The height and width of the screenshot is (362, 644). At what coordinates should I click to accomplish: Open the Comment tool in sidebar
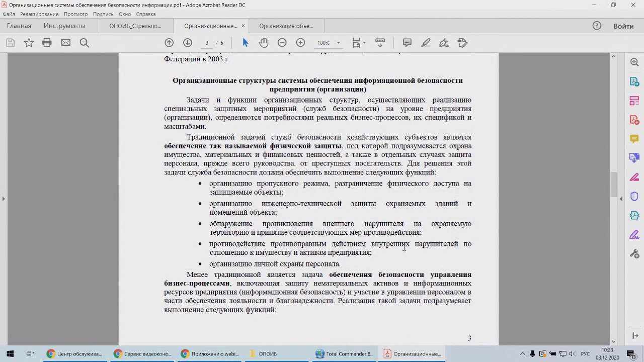[x=634, y=139]
